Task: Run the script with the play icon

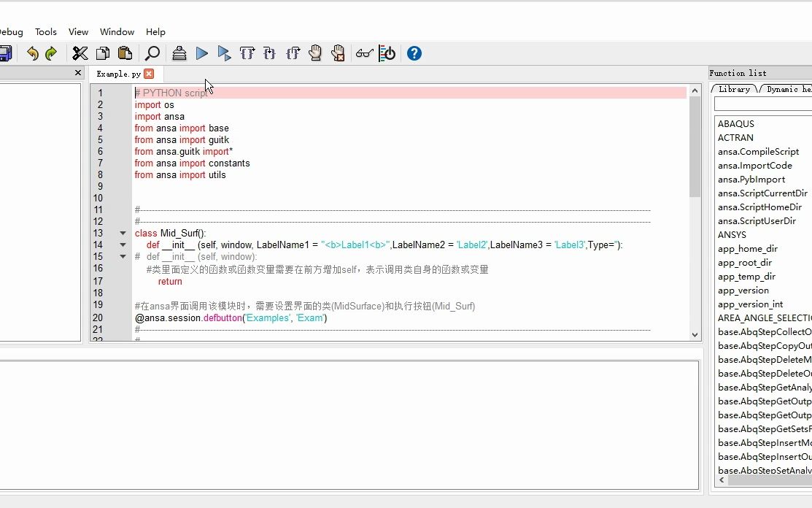Action: [202, 53]
